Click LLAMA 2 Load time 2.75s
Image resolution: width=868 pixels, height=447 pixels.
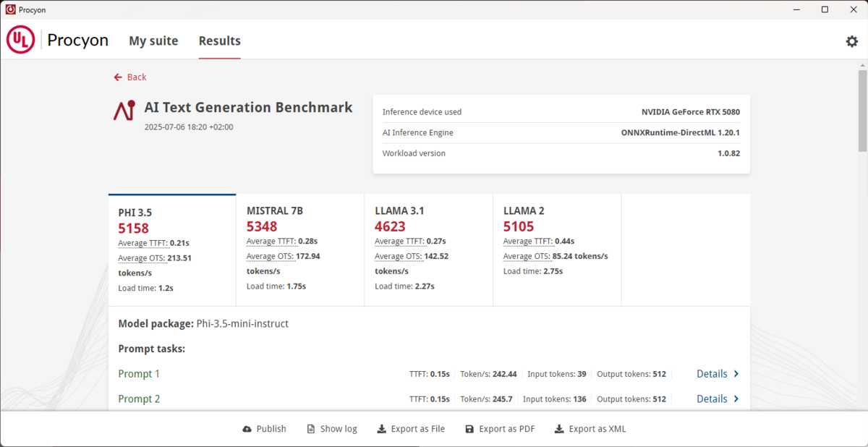tap(533, 271)
